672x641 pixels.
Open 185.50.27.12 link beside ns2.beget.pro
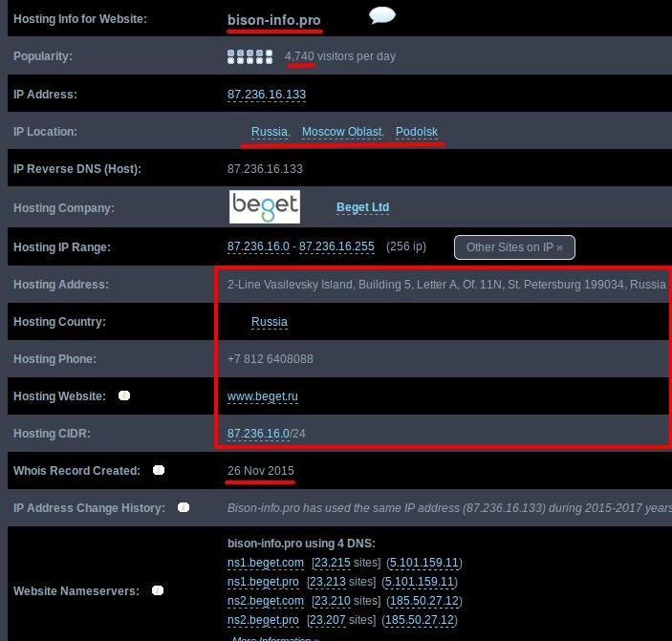[420, 620]
